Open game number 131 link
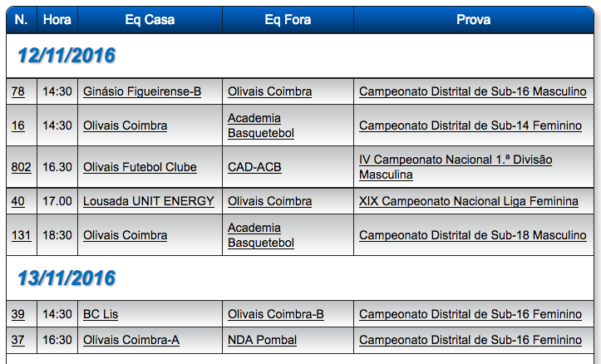The width and height of the screenshot is (601, 364). point(21,235)
